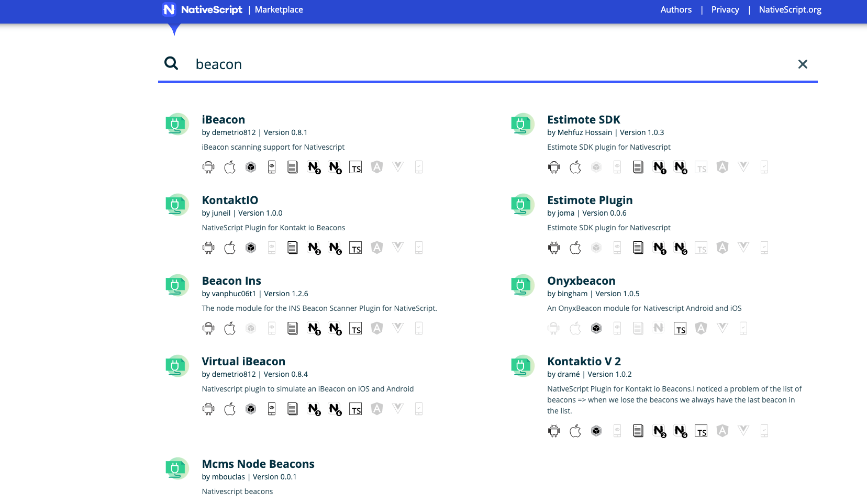Screen dimensions: 867x504
Task: Click the Webpack cube icon under Onyxbeacon
Action: [596, 328]
